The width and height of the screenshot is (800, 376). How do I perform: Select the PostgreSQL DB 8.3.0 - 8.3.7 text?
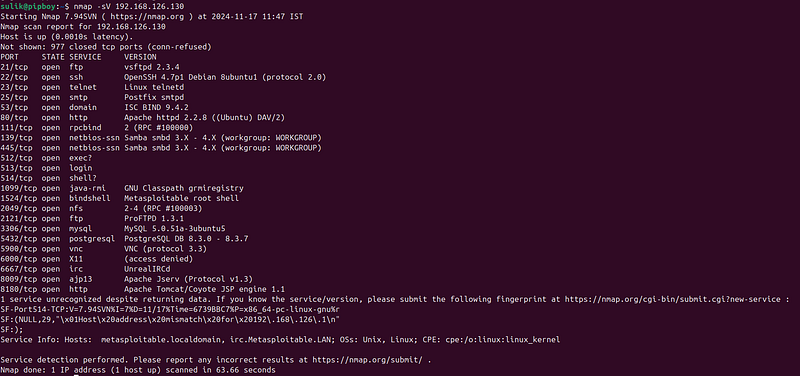tap(186, 238)
